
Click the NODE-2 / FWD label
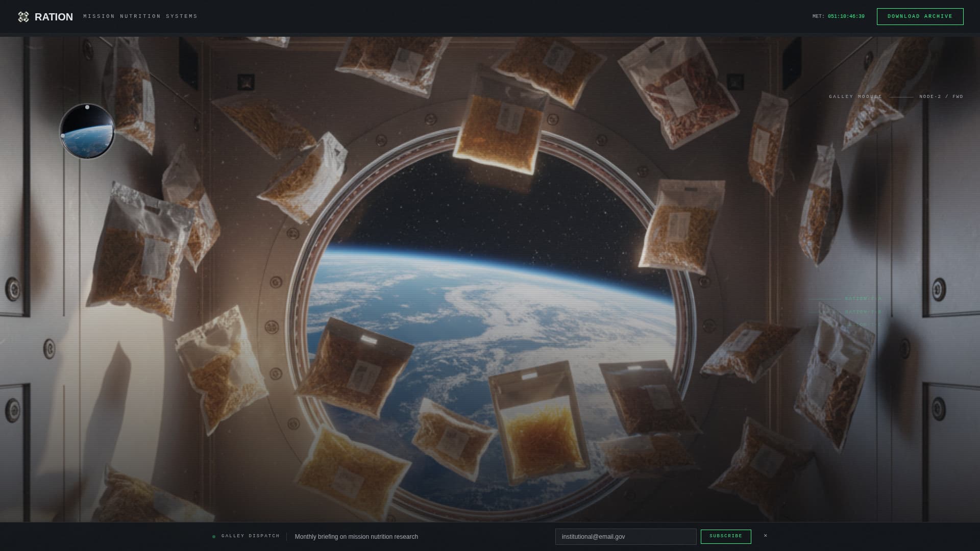[x=941, y=96]
